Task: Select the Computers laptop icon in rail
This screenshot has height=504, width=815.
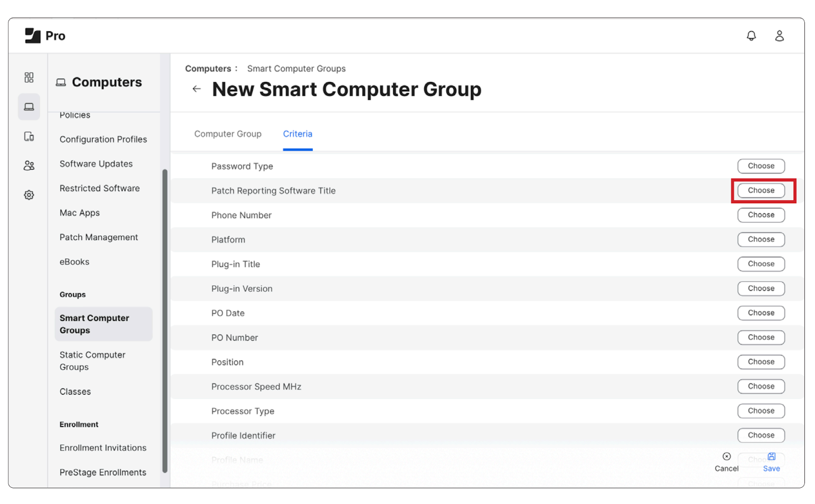Action: click(x=29, y=107)
